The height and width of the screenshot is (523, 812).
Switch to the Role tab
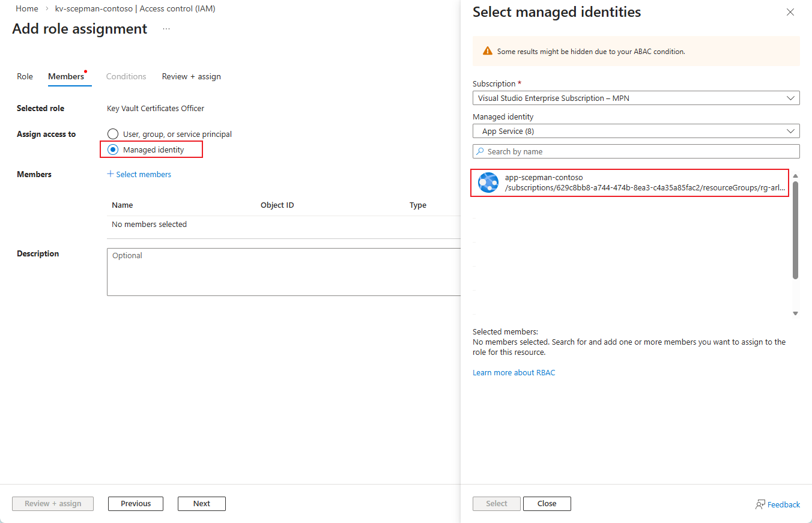click(25, 76)
